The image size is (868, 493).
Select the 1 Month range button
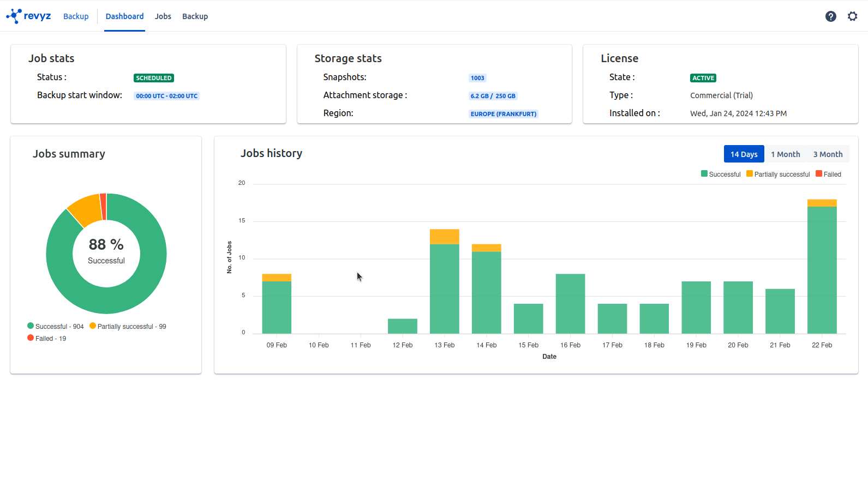(785, 154)
